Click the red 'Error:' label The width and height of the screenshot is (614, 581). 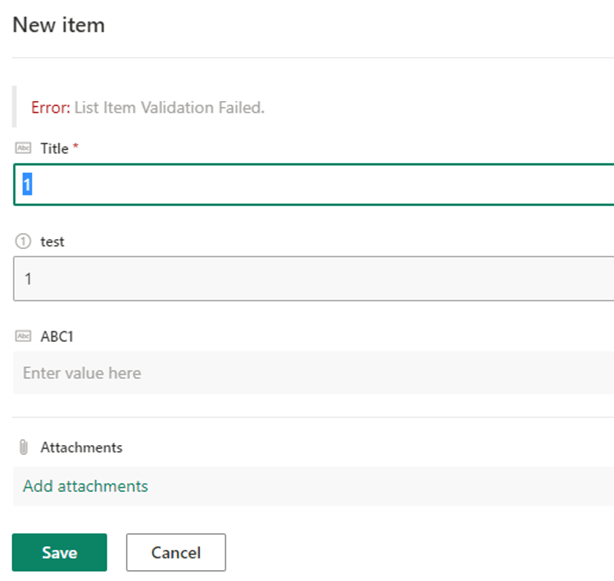tap(50, 107)
